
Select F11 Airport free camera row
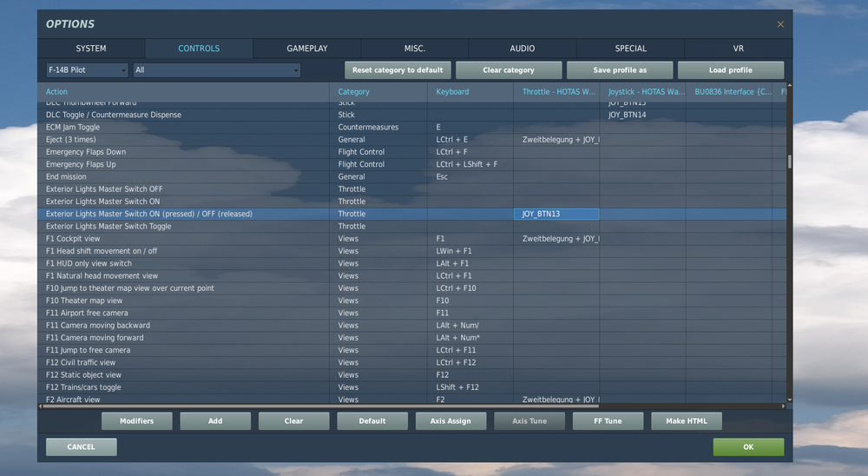(x=411, y=313)
